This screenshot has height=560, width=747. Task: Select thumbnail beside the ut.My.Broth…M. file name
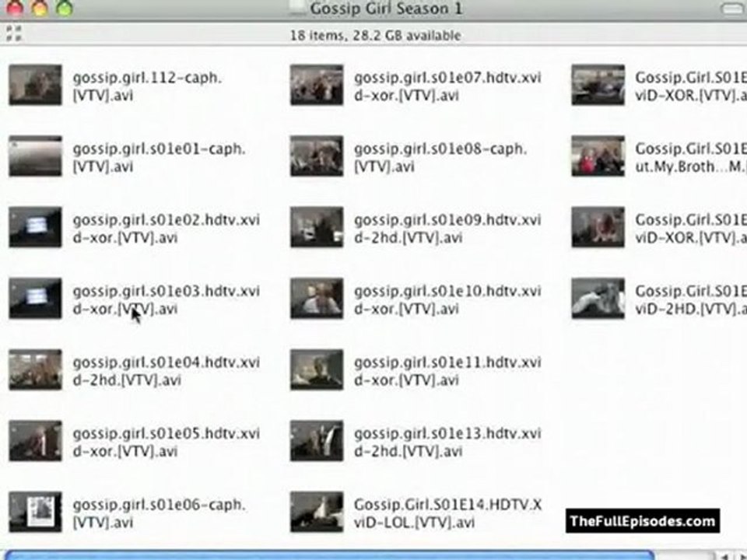[x=598, y=156]
